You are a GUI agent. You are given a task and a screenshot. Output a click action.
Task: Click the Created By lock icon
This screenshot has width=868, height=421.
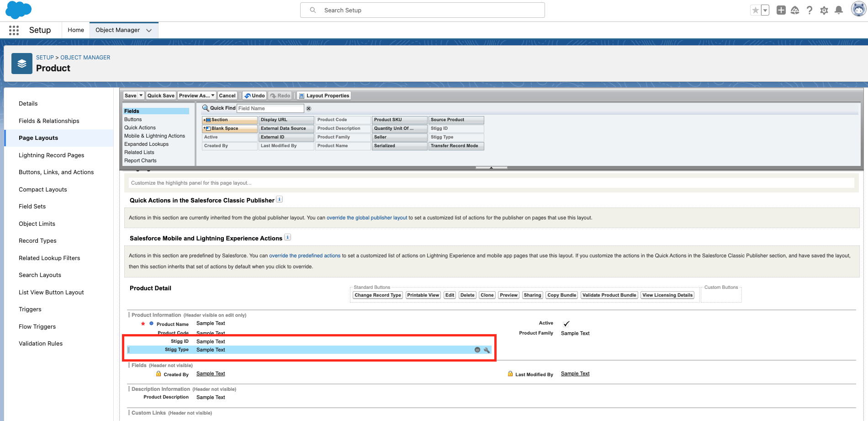(159, 374)
